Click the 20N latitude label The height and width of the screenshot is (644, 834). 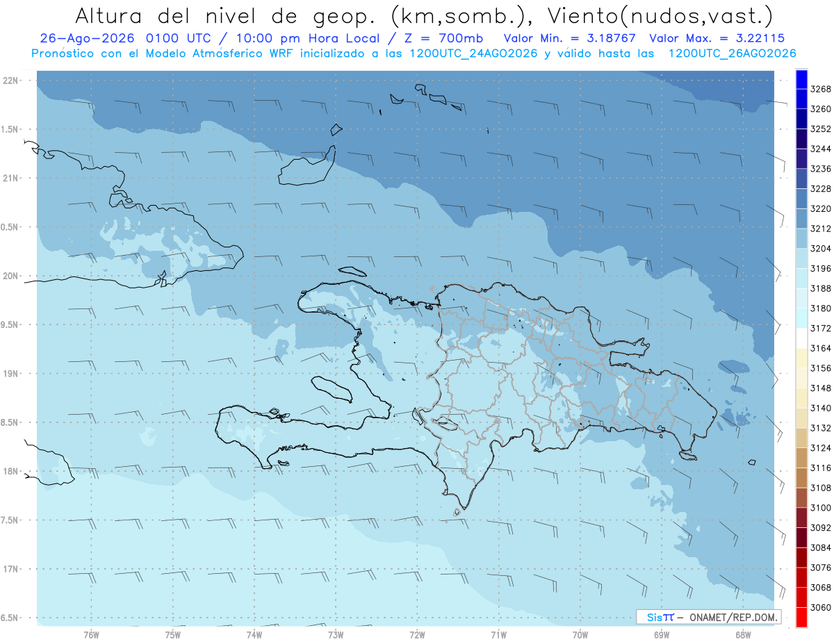12,276
